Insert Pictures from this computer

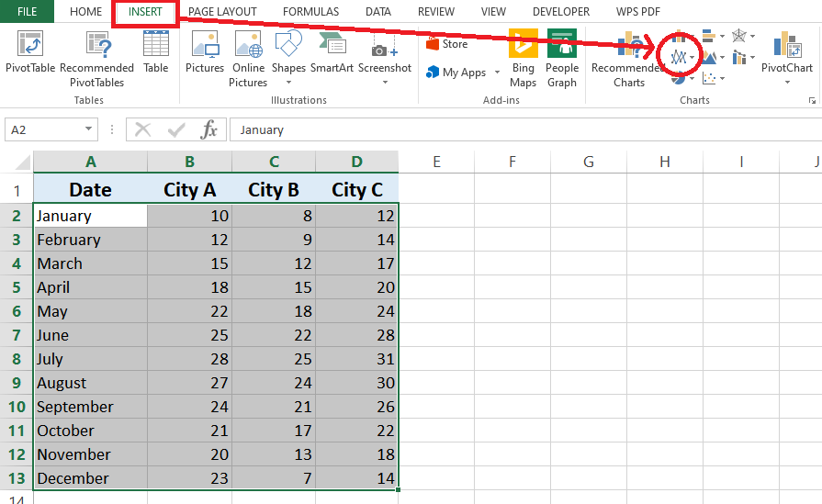click(x=205, y=51)
